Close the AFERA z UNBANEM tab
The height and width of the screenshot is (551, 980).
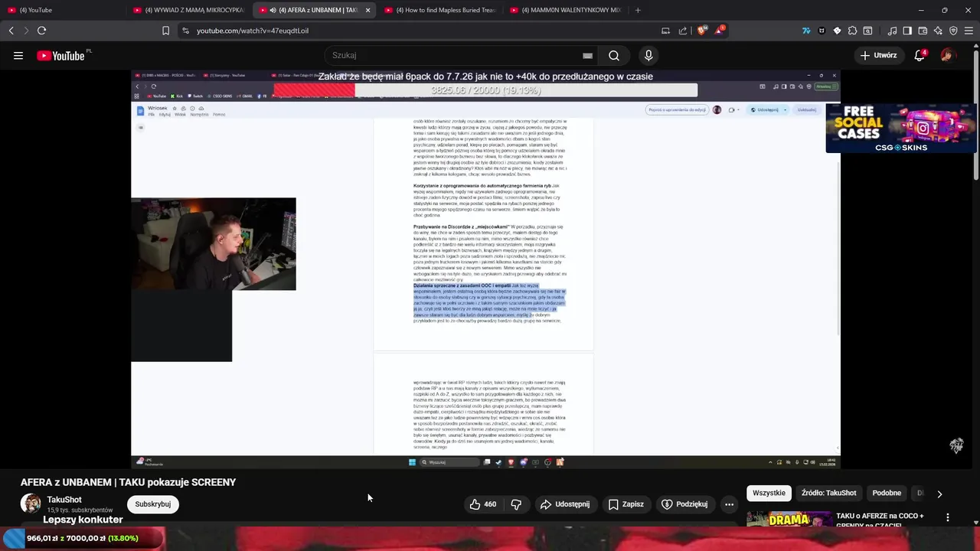pyautogui.click(x=367, y=10)
